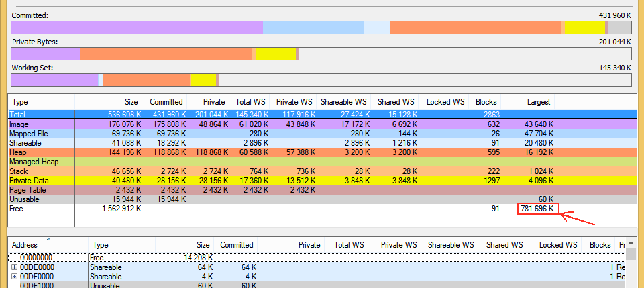Viewport: 644px width, 288px height.
Task: Click the orange Heap segment in Working Set bar
Action: [146, 80]
